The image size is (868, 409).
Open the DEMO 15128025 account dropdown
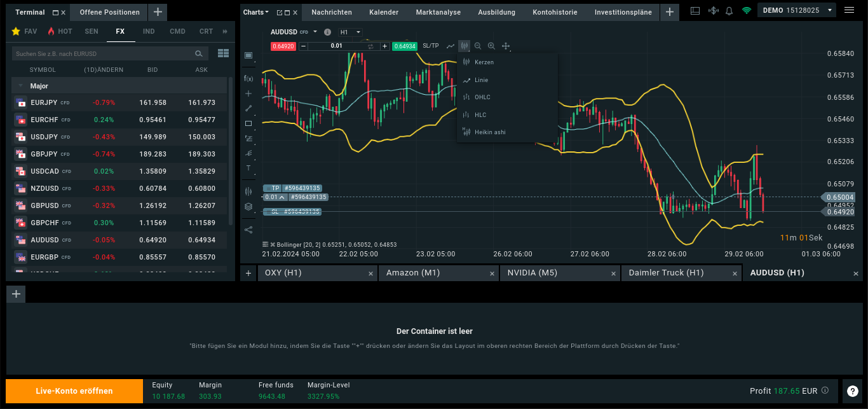[x=797, y=11]
